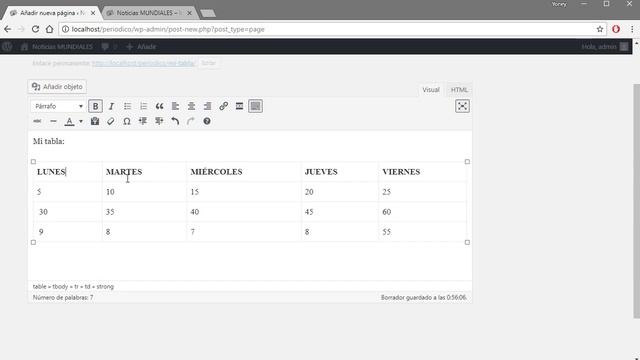The width and height of the screenshot is (640, 360).
Task: Insert a horizontal line
Action: 53,121
